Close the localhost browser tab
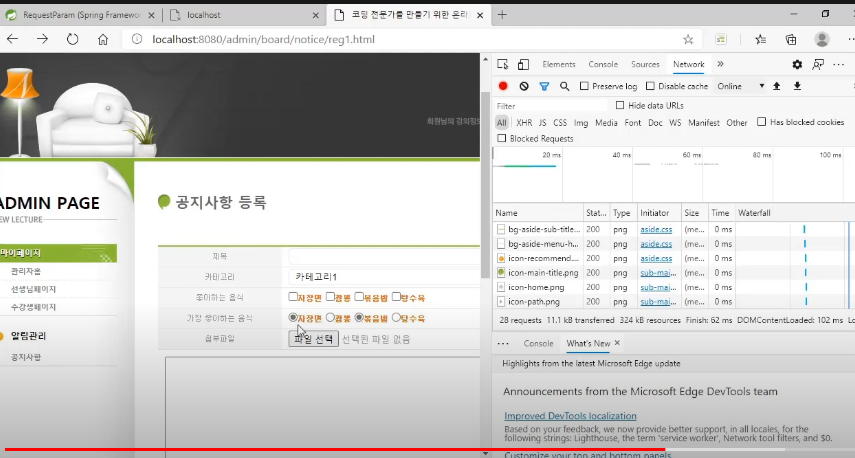 (x=315, y=15)
